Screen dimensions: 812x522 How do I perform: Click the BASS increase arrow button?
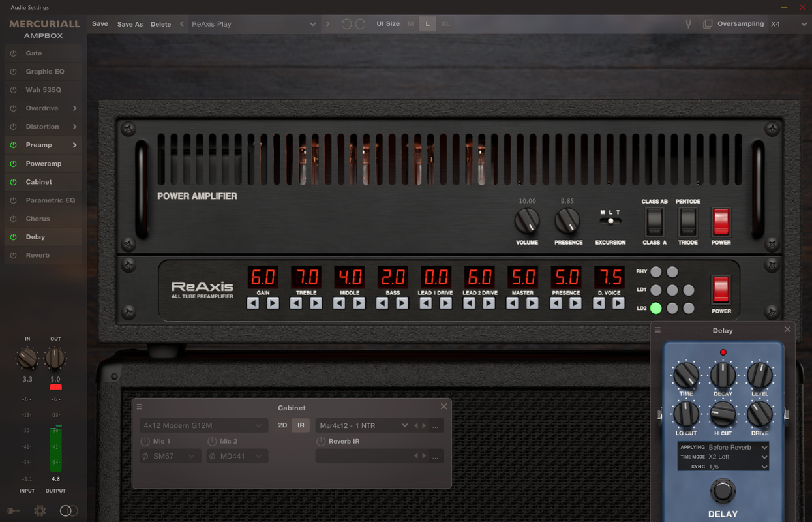402,303
